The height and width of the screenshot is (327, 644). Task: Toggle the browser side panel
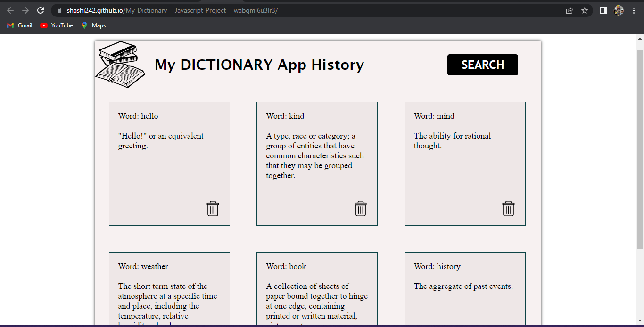click(x=603, y=10)
